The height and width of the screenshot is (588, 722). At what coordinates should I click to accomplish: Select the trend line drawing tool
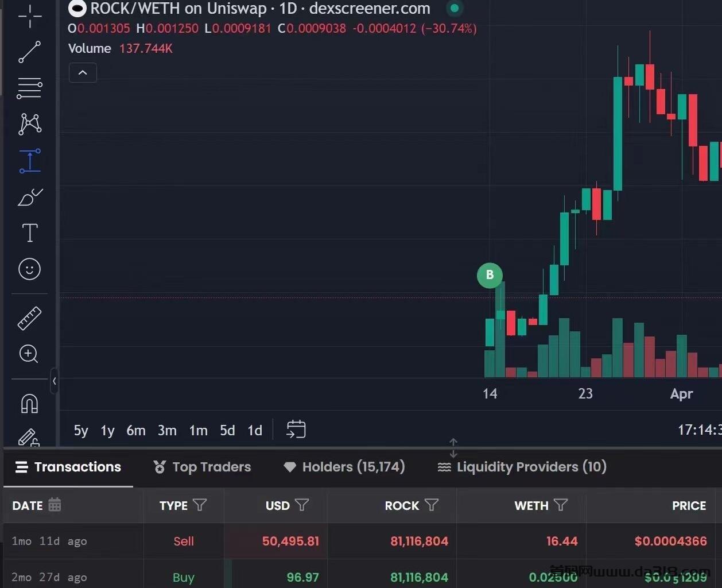(x=30, y=52)
